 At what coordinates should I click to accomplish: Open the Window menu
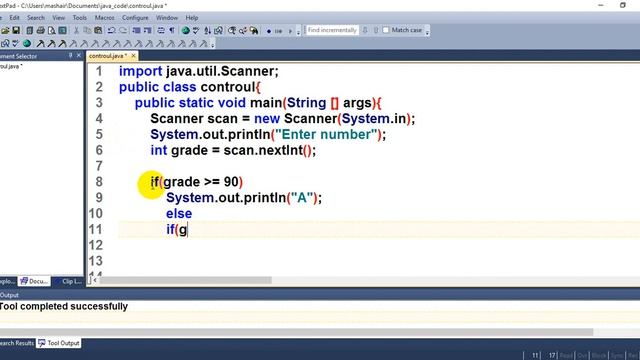(x=167, y=18)
